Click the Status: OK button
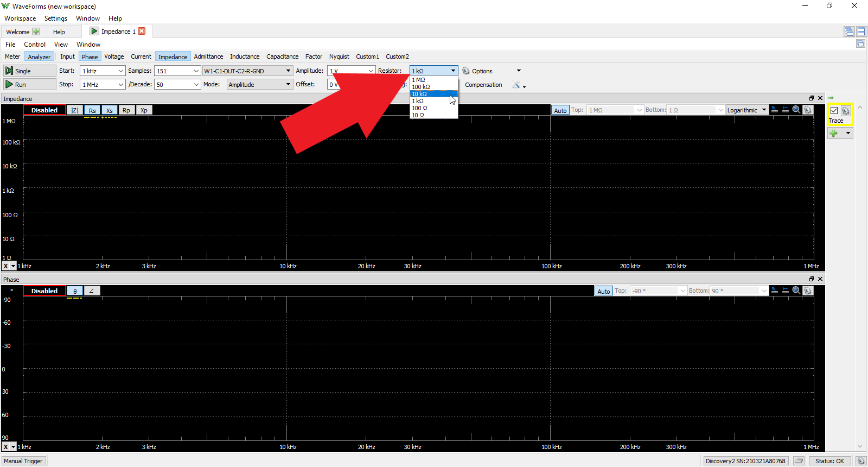The image size is (868, 467). point(829,461)
